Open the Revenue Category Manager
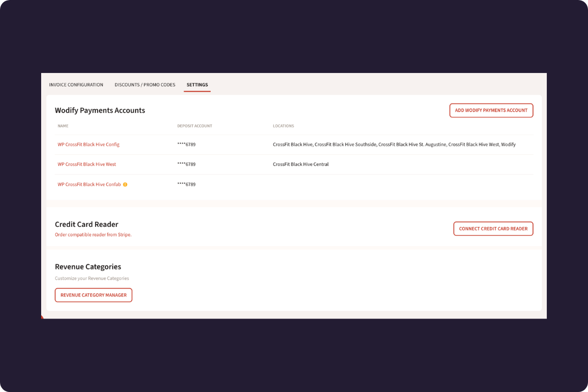The image size is (588, 392). 94,295
